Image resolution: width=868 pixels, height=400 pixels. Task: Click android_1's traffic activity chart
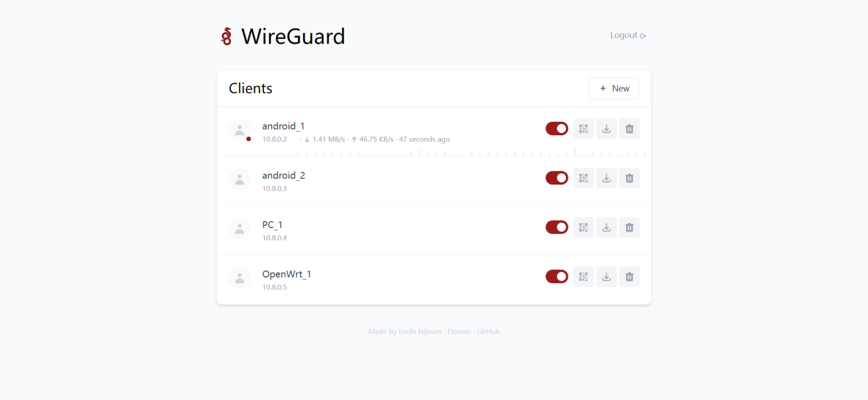pyautogui.click(x=472, y=151)
